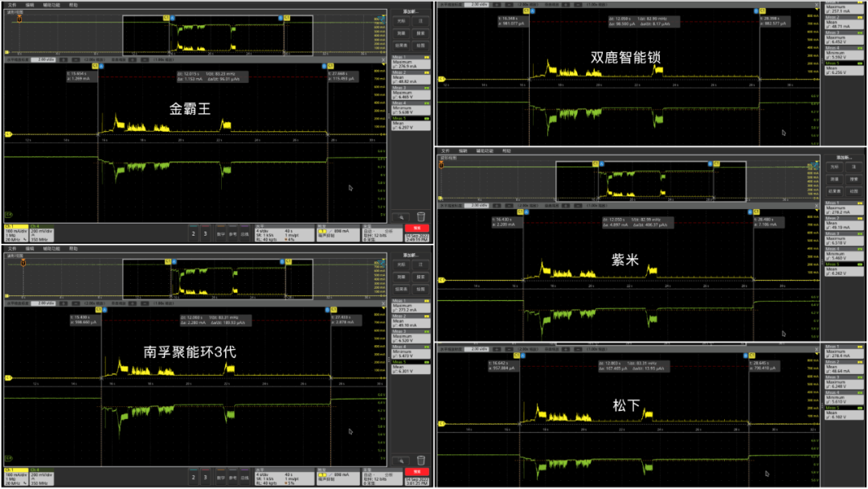Open trigger 898 mA badge in 金霸王 window

tap(338, 233)
